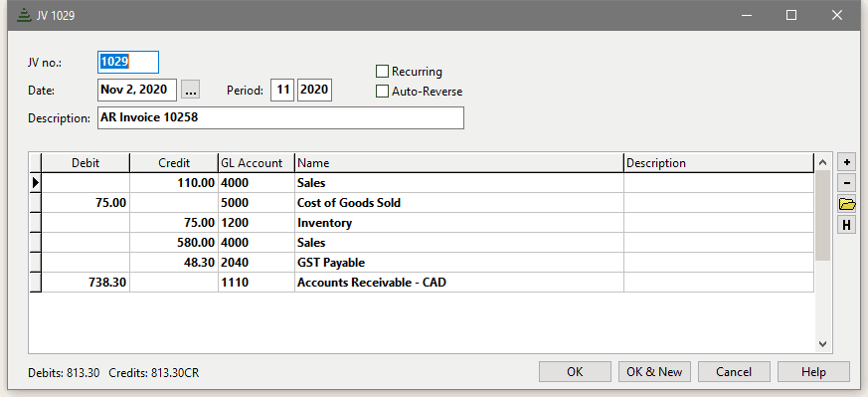Enable the Auto-Reverse checkbox
This screenshot has height=397, width=868.
[382, 92]
